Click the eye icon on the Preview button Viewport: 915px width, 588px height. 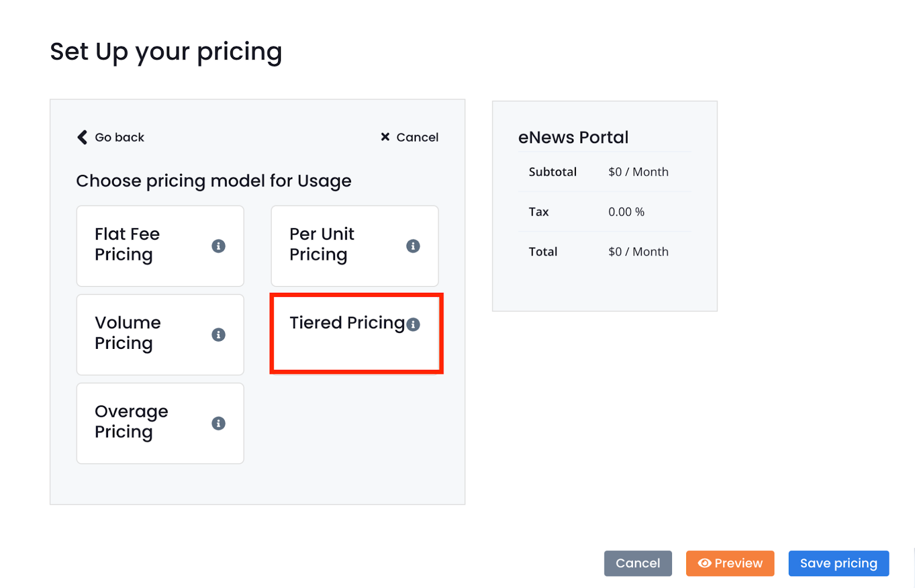[705, 563]
